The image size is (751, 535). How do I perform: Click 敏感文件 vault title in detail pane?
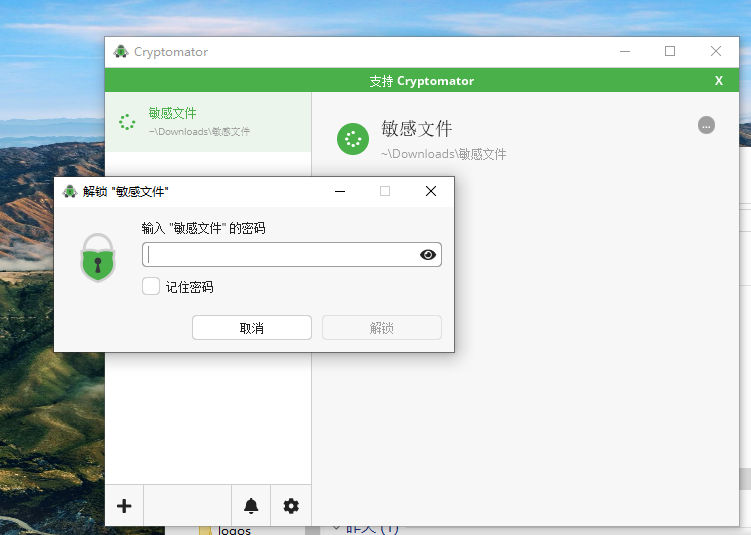[x=417, y=128]
